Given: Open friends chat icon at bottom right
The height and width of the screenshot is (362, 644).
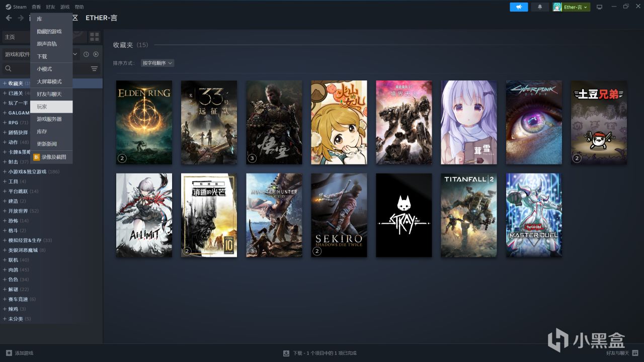Looking at the screenshot, I should 635,353.
